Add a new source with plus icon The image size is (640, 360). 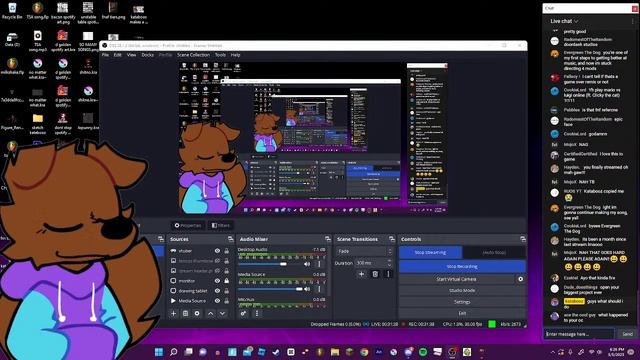click(x=173, y=313)
